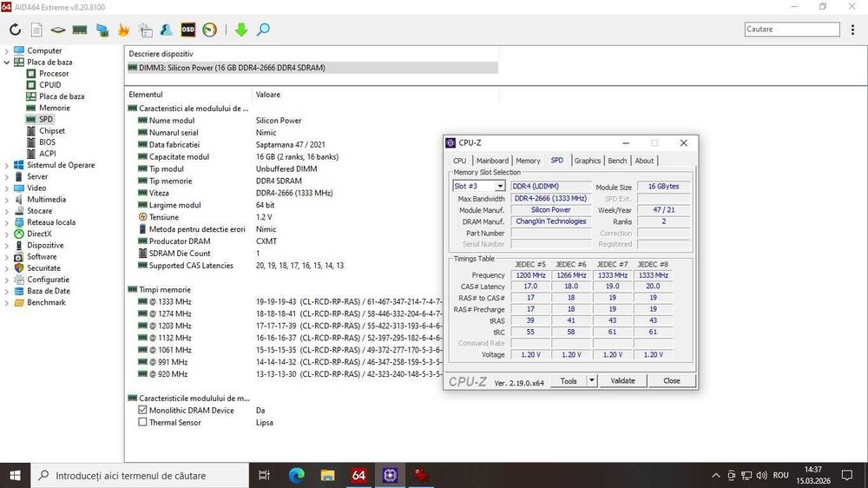The image size is (868, 488).
Task: Switch to the Bench tab in CPU-Z
Action: point(617,161)
